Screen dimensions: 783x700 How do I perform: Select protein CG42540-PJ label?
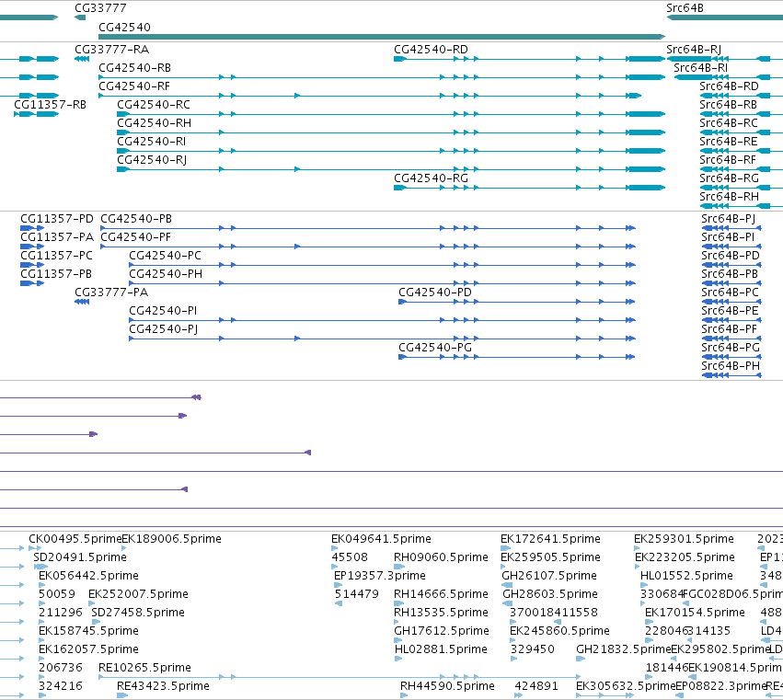tap(163, 329)
